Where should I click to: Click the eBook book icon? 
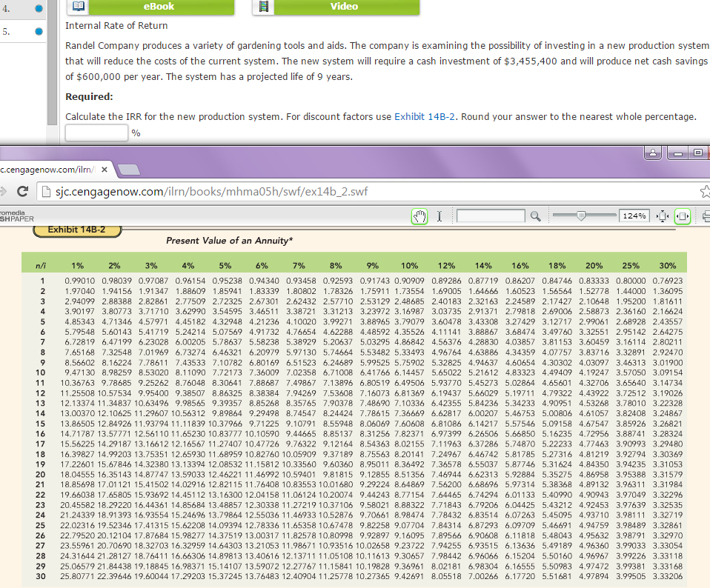[79, 6]
